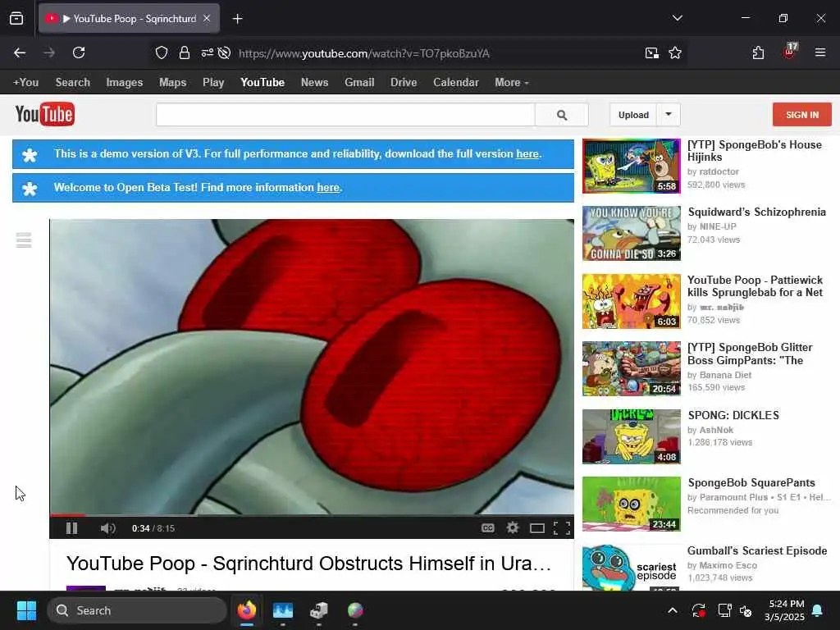Enter fullscreen on the video player
Viewport: 840px width, 630px height.
point(561,528)
